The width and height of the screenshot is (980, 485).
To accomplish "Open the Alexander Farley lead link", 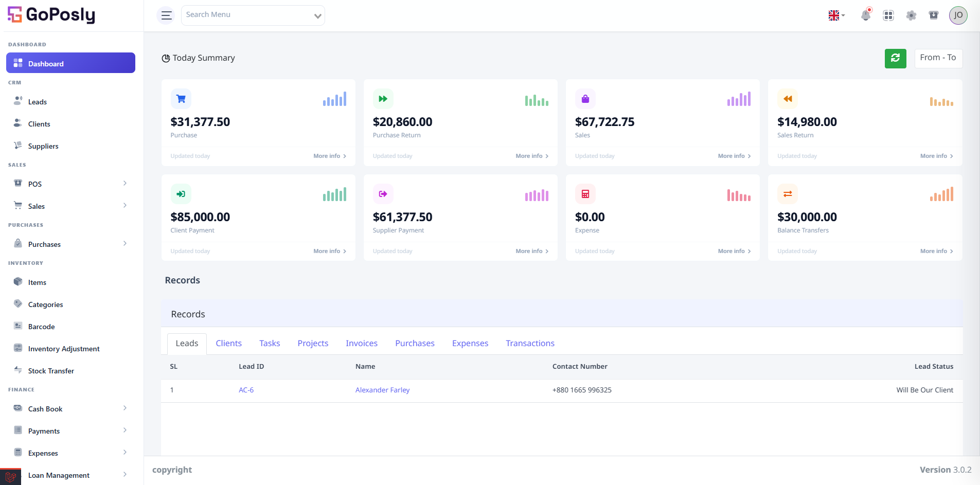I will [x=382, y=390].
